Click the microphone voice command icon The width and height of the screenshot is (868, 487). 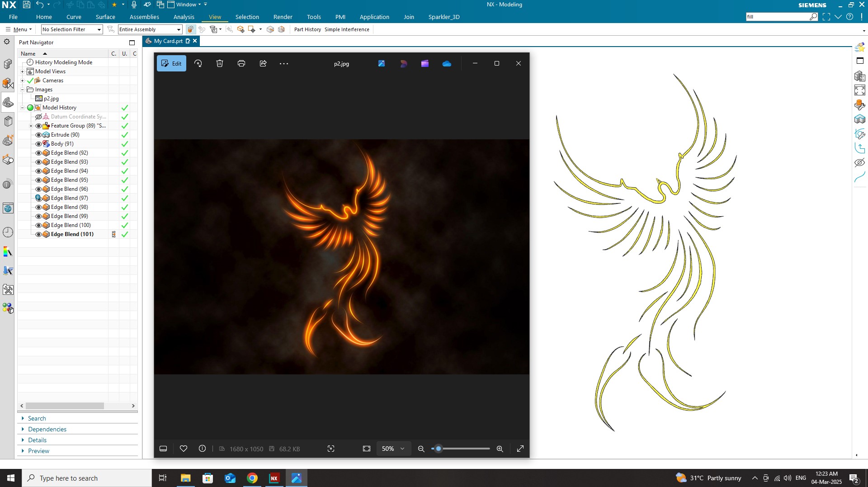tap(134, 5)
